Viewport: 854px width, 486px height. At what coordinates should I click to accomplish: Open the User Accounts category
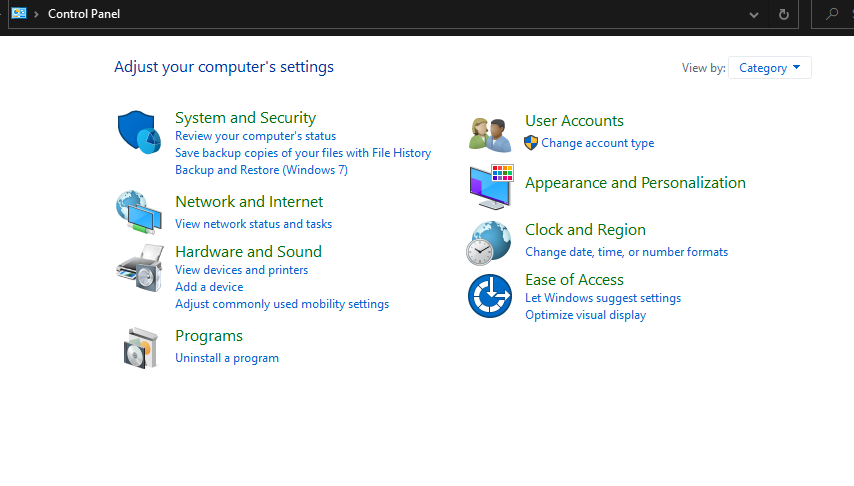coord(574,121)
